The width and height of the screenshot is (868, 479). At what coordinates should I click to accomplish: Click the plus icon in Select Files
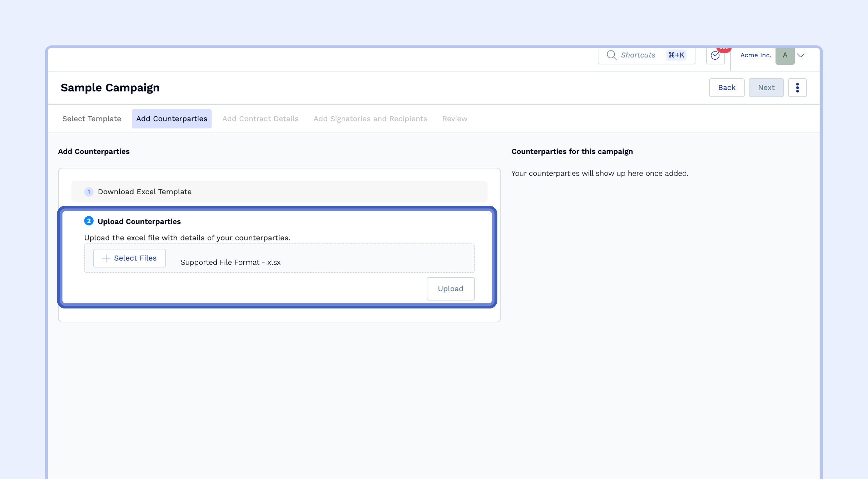[x=106, y=258]
